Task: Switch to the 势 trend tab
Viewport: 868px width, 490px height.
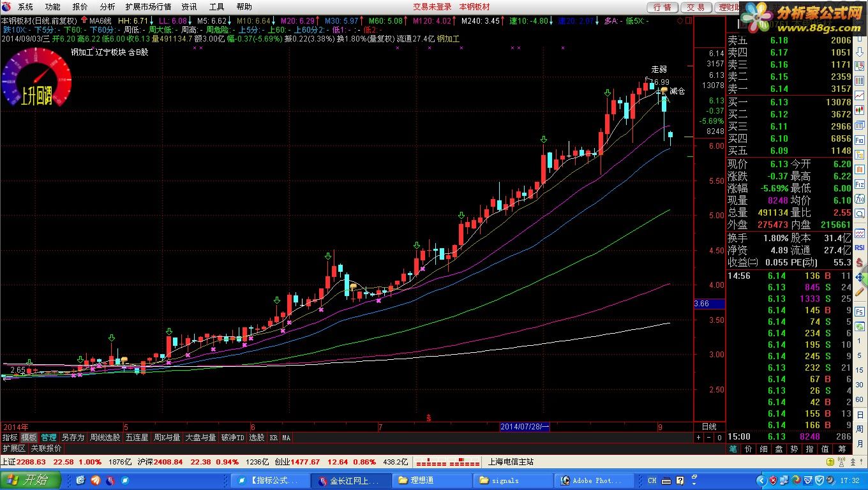Action: pyautogui.click(x=795, y=449)
